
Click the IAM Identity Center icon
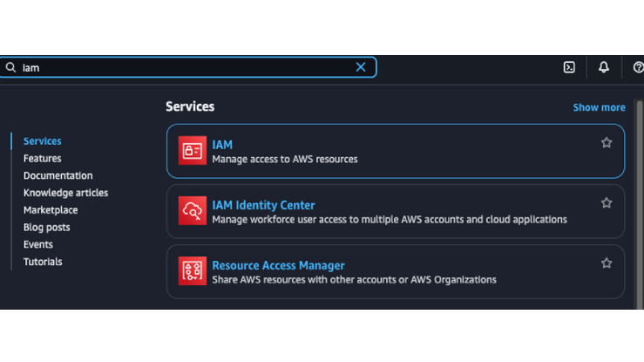193,211
